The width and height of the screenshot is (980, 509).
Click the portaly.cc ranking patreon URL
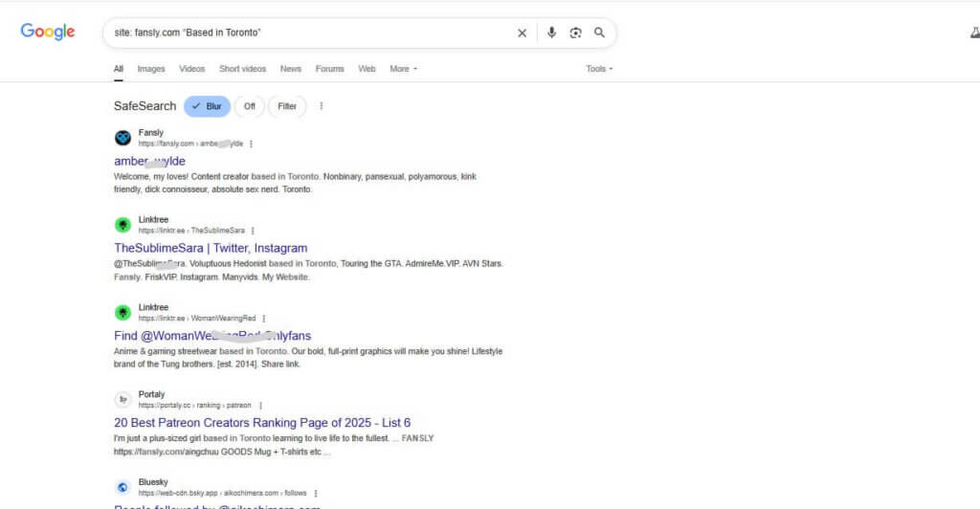pyautogui.click(x=194, y=406)
